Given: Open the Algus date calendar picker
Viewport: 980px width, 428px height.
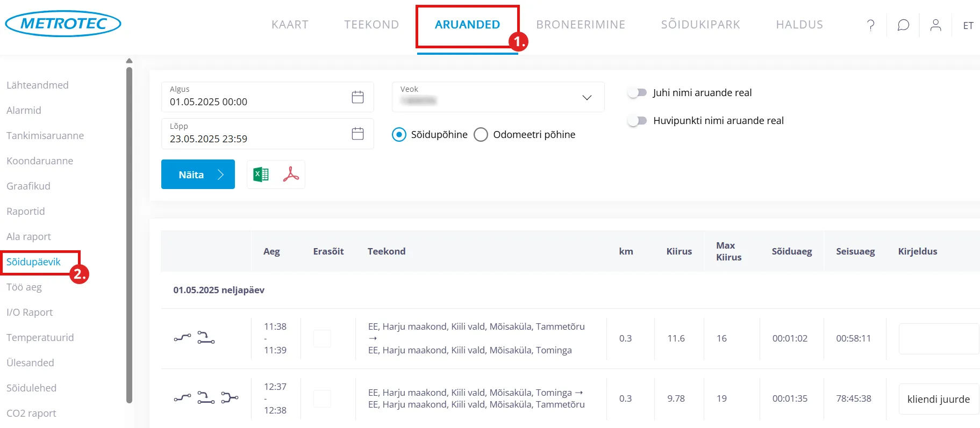Looking at the screenshot, I should (357, 97).
